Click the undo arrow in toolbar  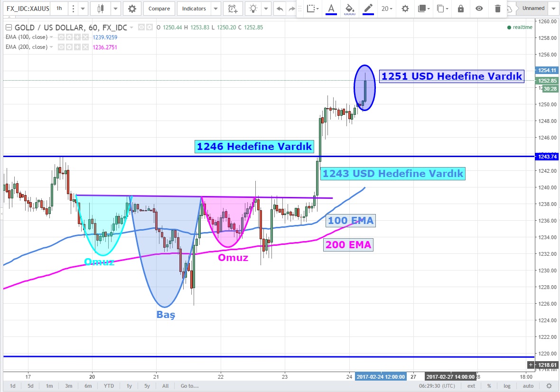click(280, 9)
